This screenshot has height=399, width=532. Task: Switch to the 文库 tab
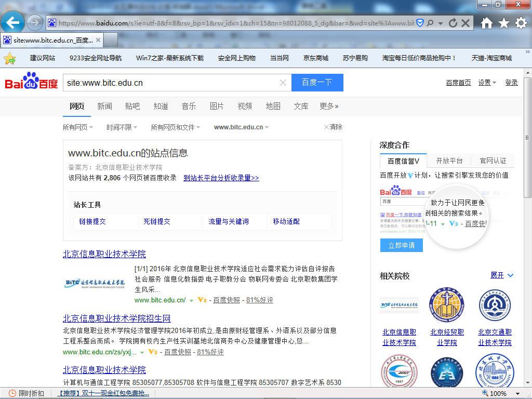click(301, 106)
